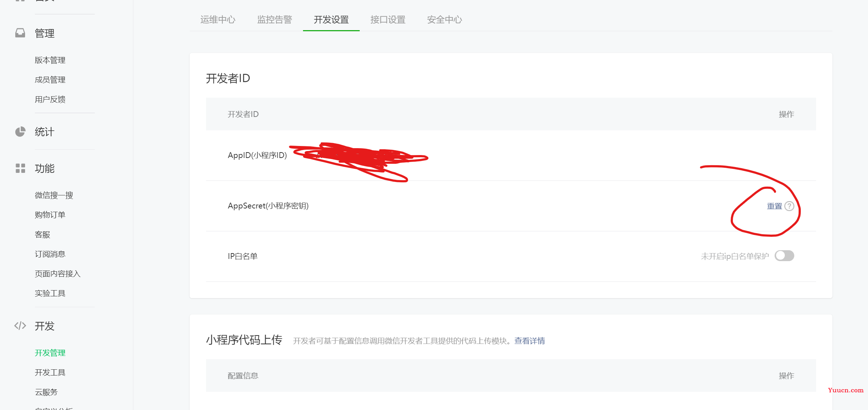Switch to the 监控告警 tab
Image resolution: width=868 pixels, height=410 pixels.
275,20
